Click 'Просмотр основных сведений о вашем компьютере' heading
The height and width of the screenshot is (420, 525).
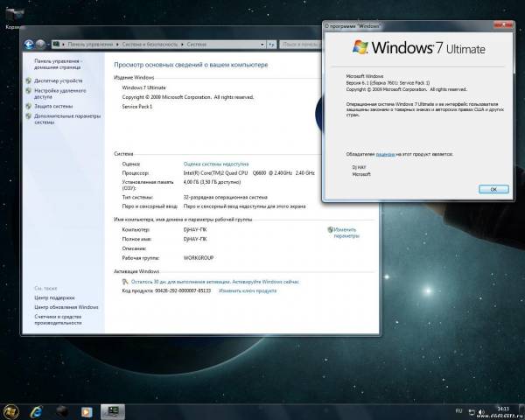click(x=191, y=65)
